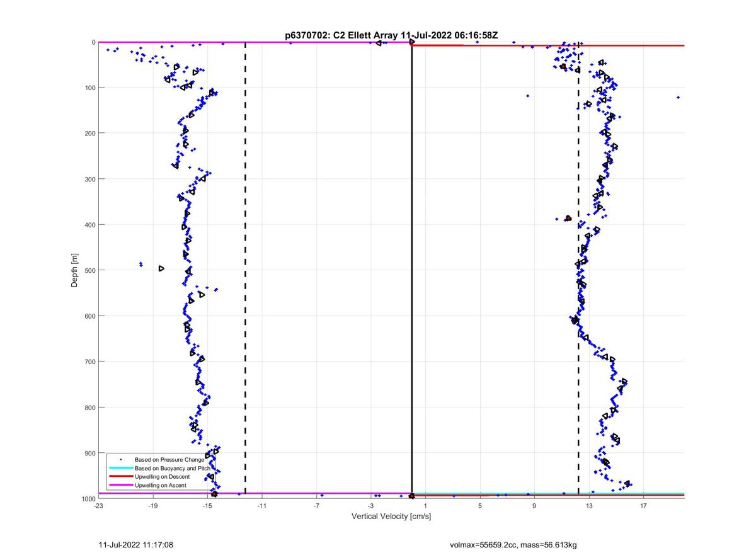Click x-axis tick label '-15'
756x560 pixels.
point(207,505)
